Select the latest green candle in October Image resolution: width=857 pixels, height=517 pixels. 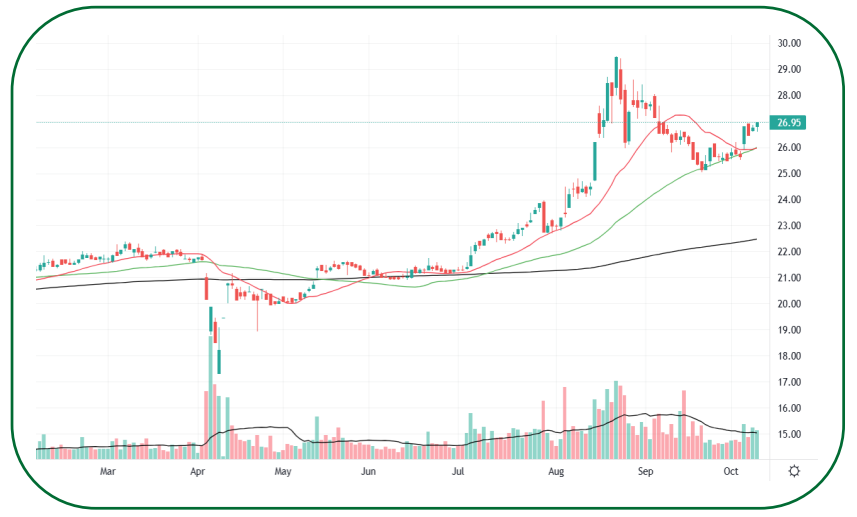tap(757, 125)
